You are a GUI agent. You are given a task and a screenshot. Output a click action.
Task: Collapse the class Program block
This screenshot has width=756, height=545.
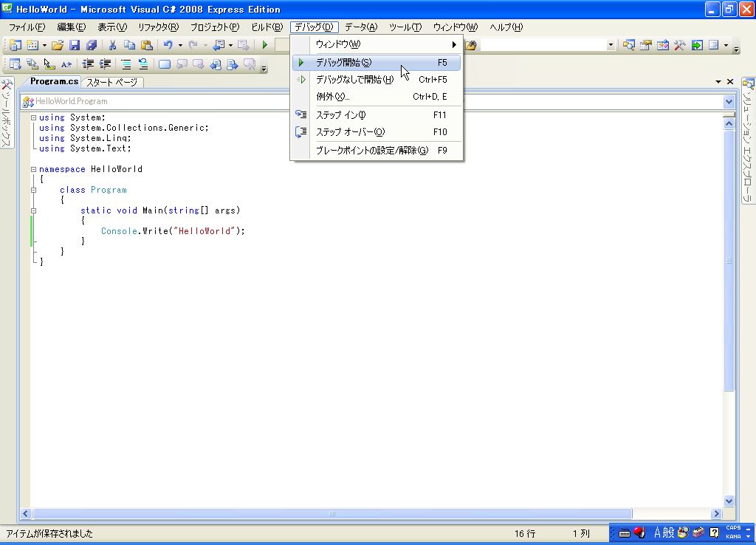33,190
